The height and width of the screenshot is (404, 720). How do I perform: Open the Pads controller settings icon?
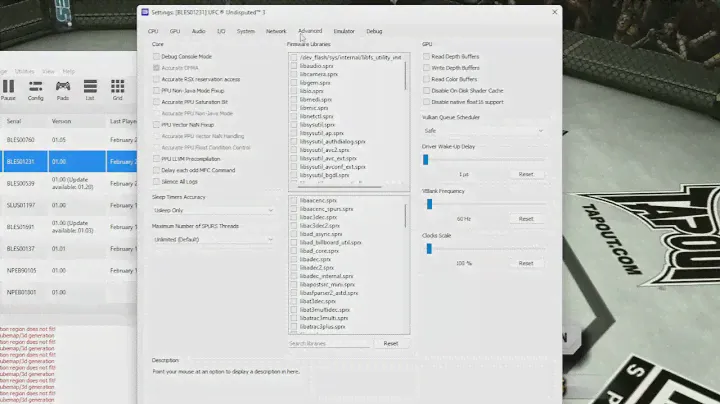point(63,87)
